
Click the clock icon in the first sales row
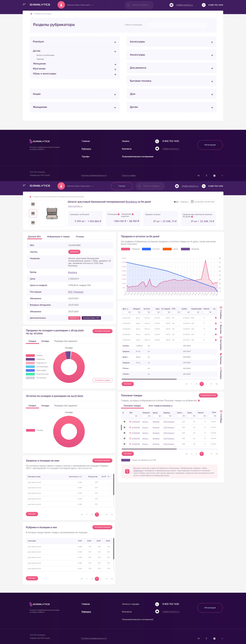pos(216,318)
